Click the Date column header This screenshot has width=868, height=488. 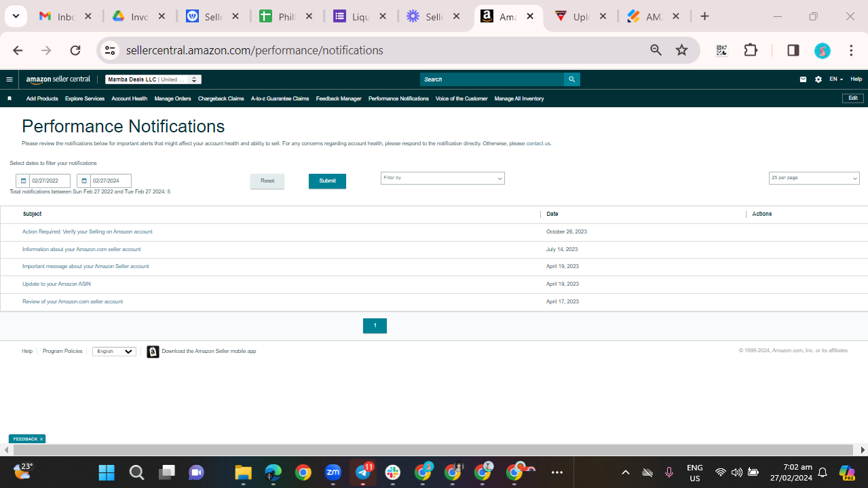(x=552, y=214)
